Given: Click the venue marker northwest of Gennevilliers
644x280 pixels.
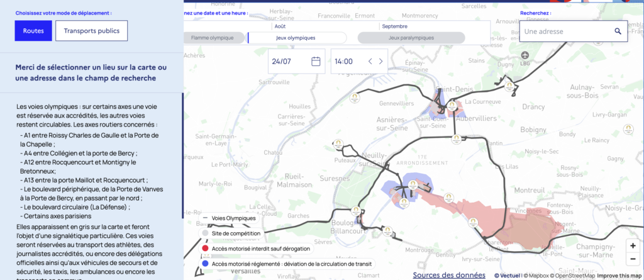Looking at the screenshot, I should click(x=354, y=98).
